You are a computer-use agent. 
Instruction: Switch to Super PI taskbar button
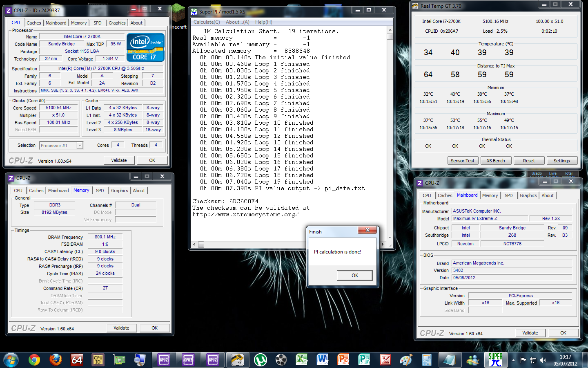(x=496, y=360)
